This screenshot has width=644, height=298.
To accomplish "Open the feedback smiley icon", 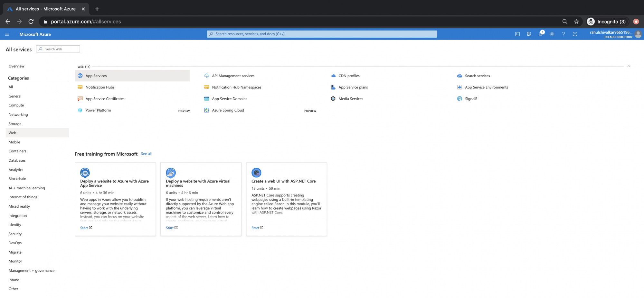I will coord(575,34).
